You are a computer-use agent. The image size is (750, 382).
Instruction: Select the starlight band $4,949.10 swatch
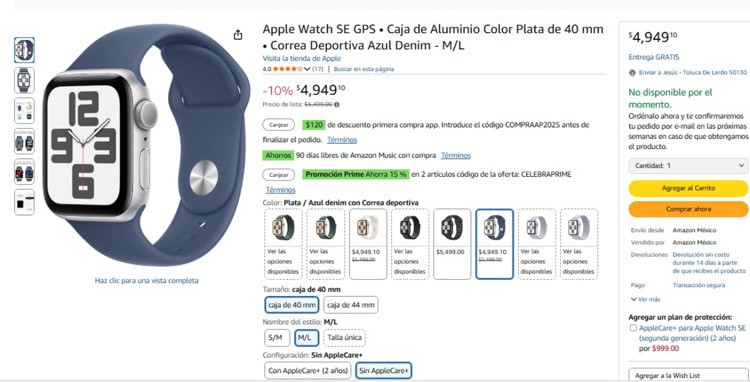pos(368,244)
